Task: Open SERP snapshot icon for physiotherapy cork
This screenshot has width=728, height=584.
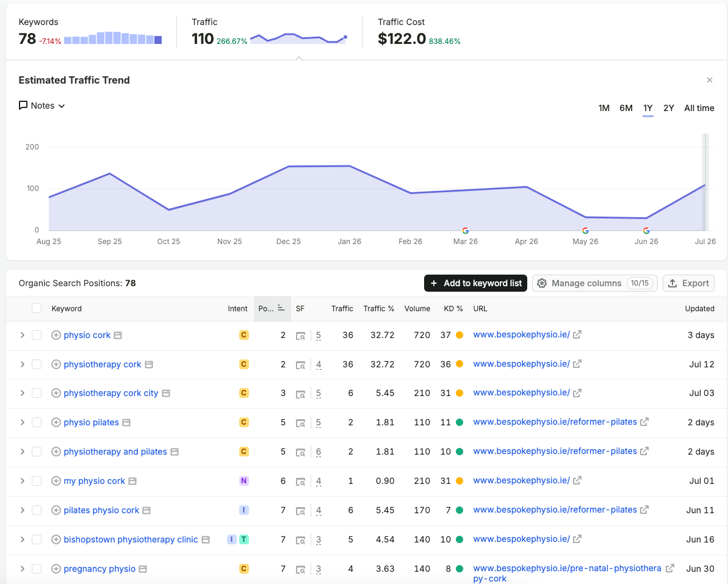Action: [x=300, y=365]
